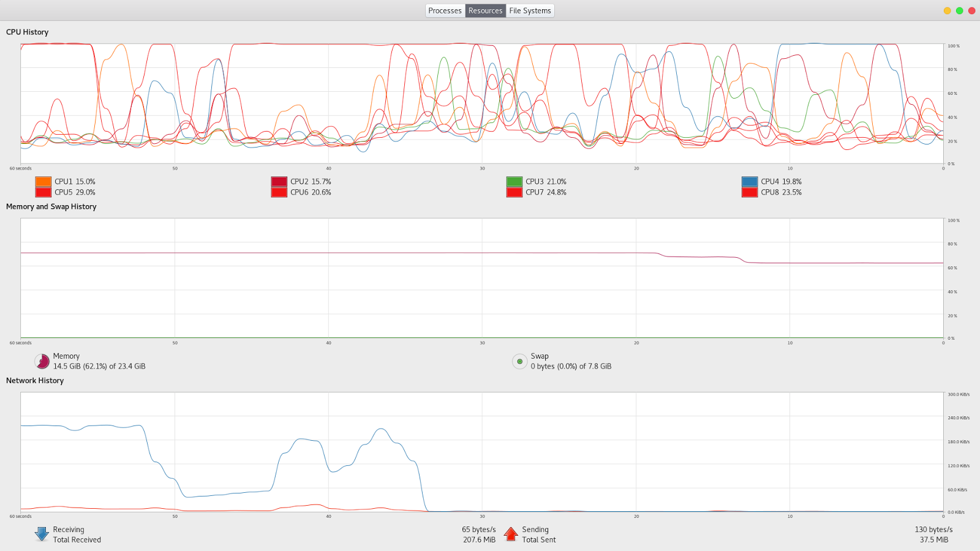Pick the CPU7 color swatch
This screenshot has width=980, height=551.
pyautogui.click(x=514, y=192)
